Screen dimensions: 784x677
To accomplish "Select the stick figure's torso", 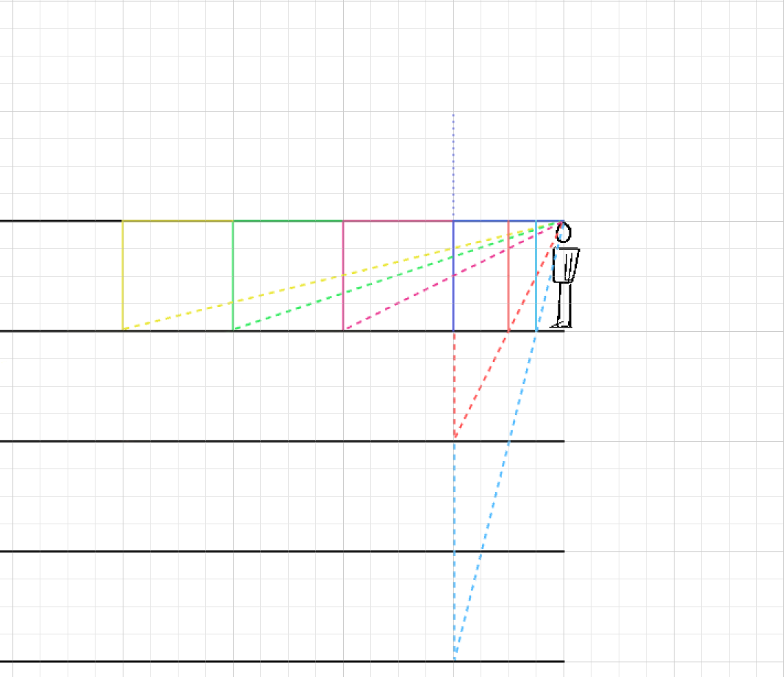I will tap(566, 265).
